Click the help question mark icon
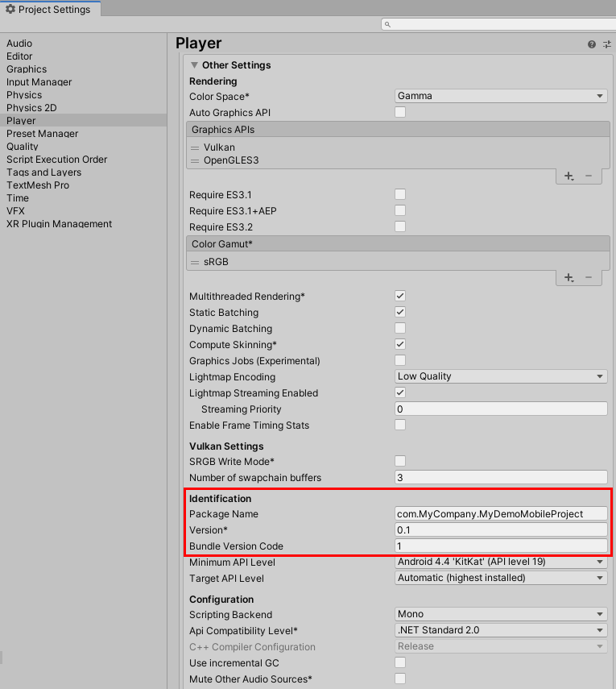The height and width of the screenshot is (689, 616). (592, 44)
